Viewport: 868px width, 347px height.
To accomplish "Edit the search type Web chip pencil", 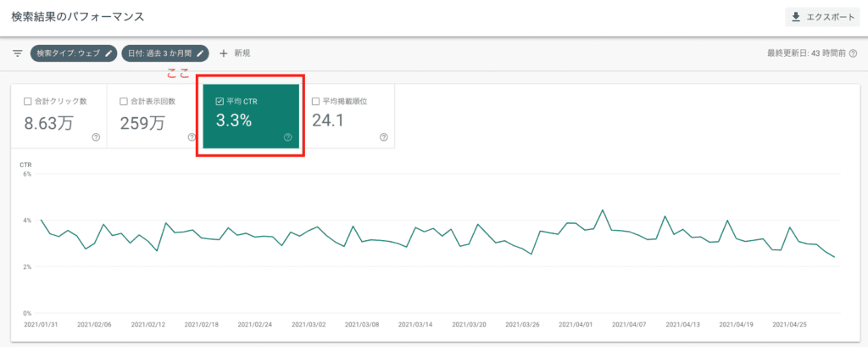I will 109,53.
